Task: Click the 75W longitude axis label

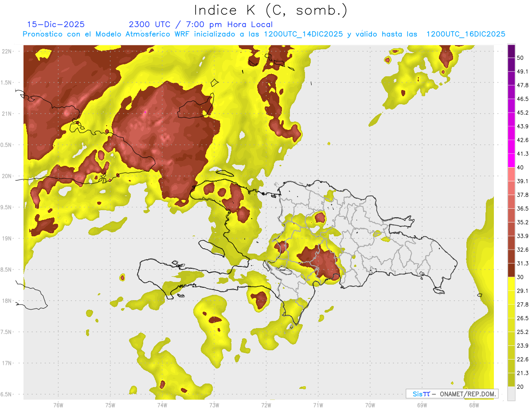Action: (110, 405)
